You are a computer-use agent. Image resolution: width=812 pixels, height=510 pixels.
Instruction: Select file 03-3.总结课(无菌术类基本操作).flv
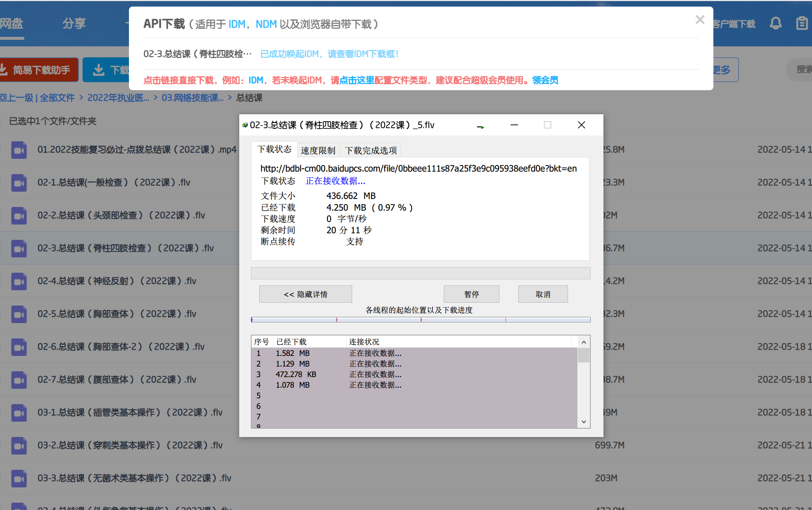click(134, 478)
